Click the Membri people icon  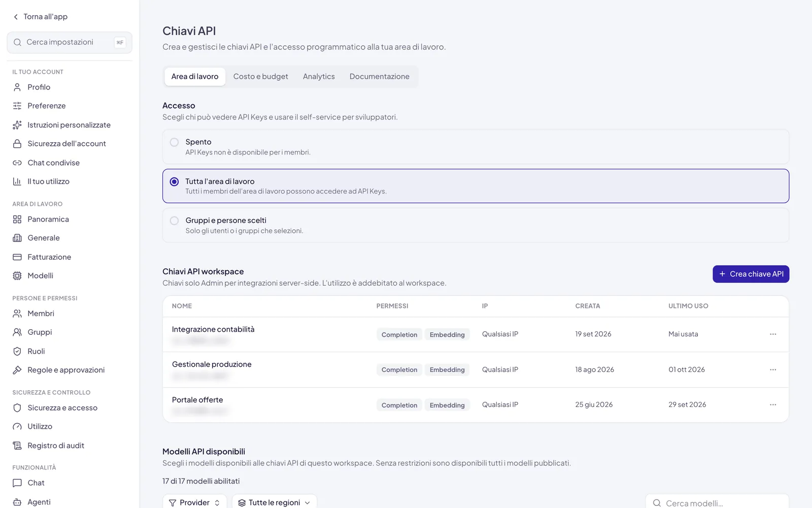pos(17,314)
